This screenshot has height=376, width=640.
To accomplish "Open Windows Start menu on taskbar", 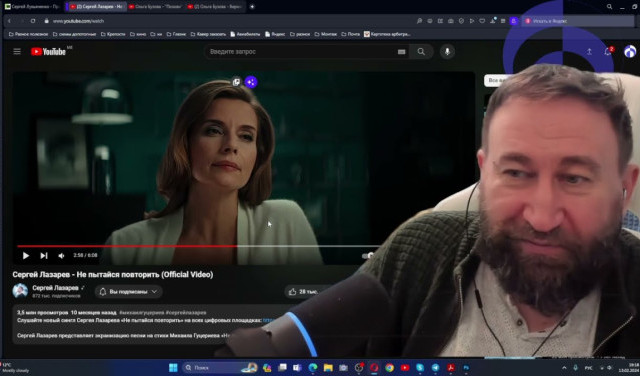I will (x=173, y=367).
